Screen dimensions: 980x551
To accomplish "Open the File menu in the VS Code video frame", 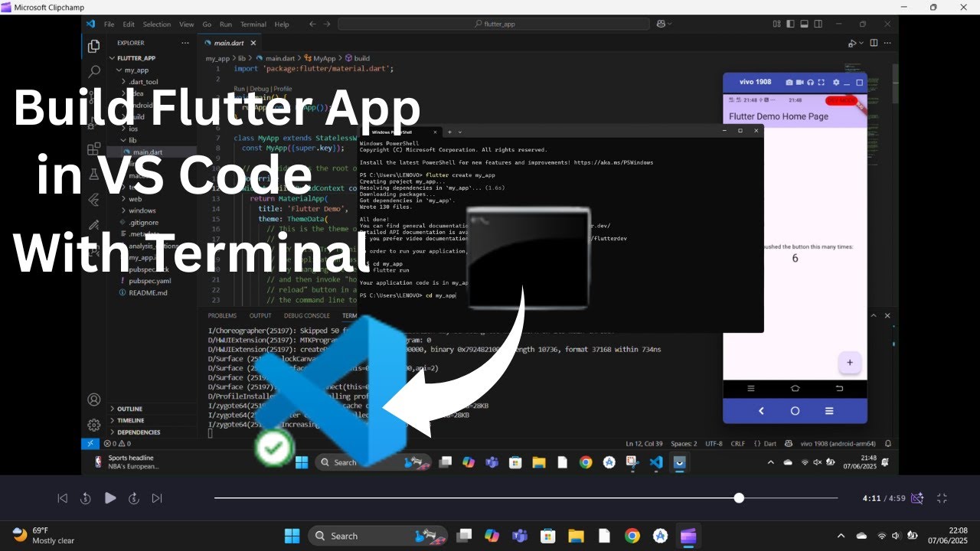I will (x=109, y=24).
